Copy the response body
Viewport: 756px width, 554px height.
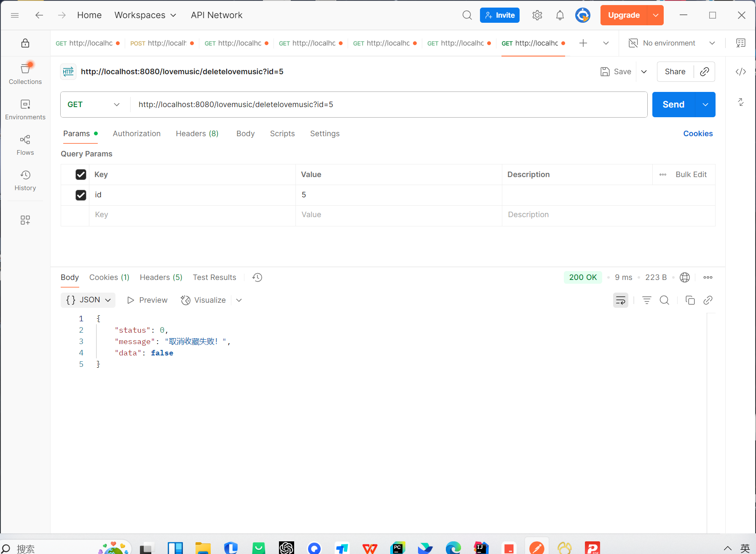pos(690,300)
